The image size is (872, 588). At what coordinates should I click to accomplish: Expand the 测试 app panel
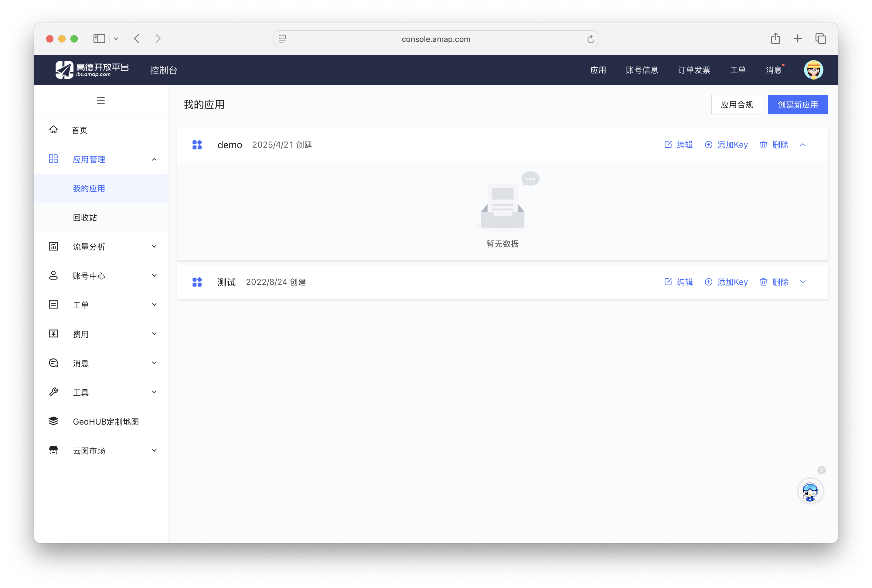[803, 282]
